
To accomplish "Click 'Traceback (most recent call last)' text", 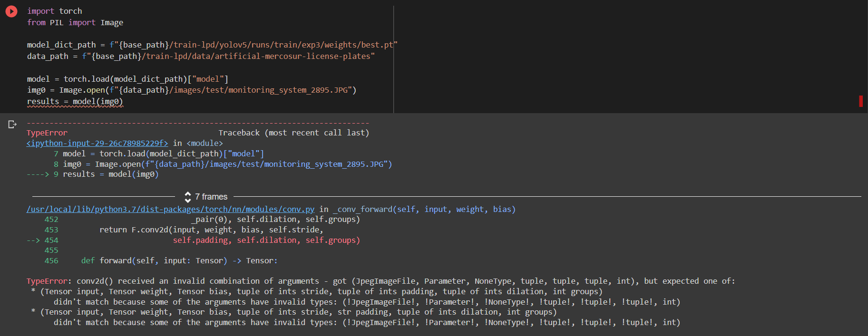I will (x=293, y=133).
